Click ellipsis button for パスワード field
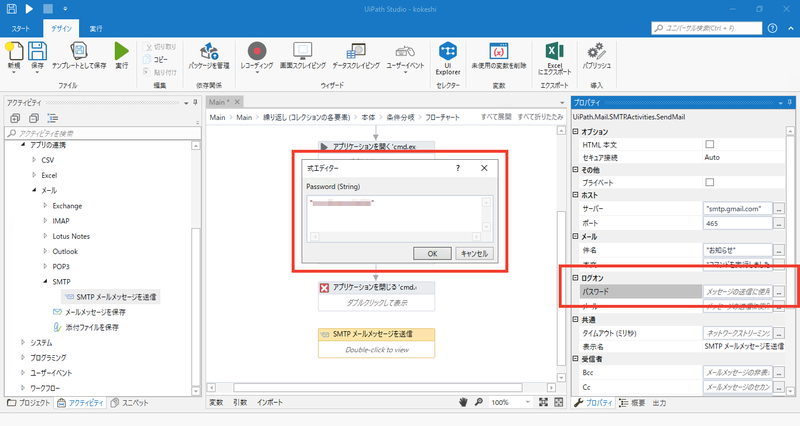The height and width of the screenshot is (426, 800). point(779,292)
